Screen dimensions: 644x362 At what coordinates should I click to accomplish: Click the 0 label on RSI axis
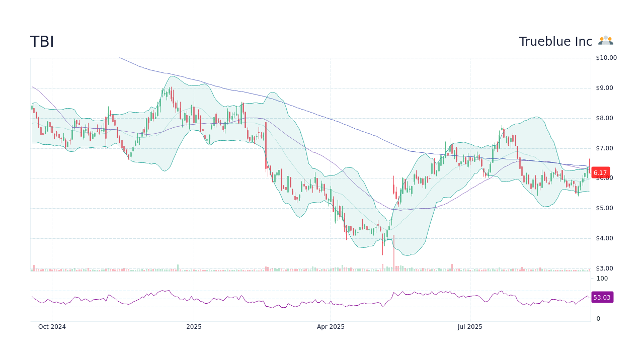click(598, 319)
